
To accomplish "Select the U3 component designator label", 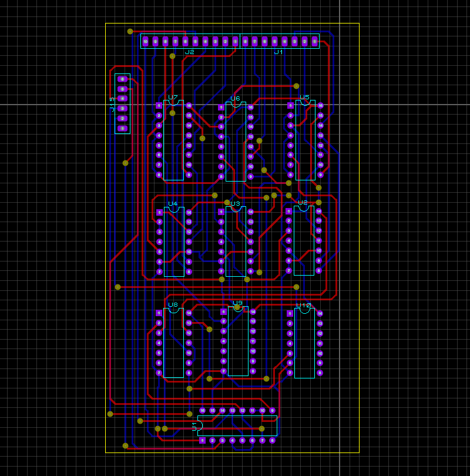I will click(x=235, y=204).
